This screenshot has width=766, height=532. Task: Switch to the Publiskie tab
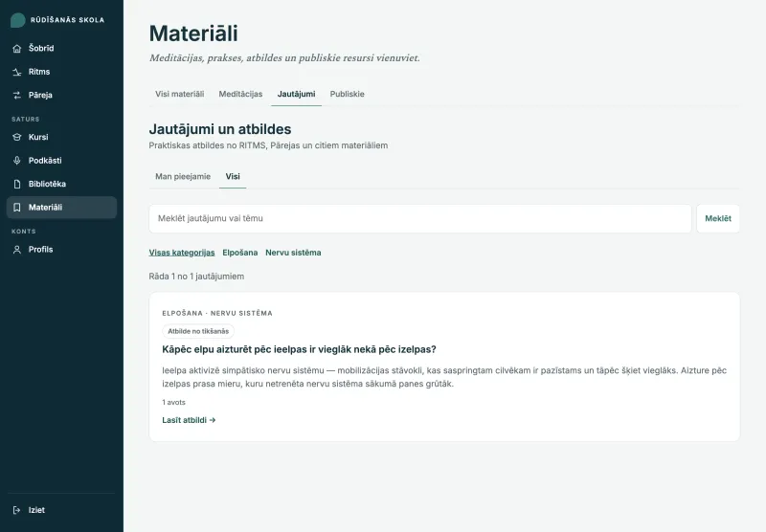tap(347, 94)
